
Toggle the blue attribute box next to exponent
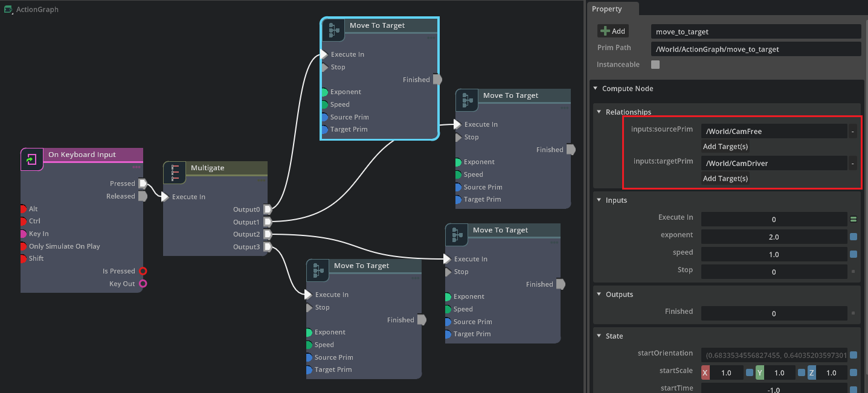(x=854, y=237)
